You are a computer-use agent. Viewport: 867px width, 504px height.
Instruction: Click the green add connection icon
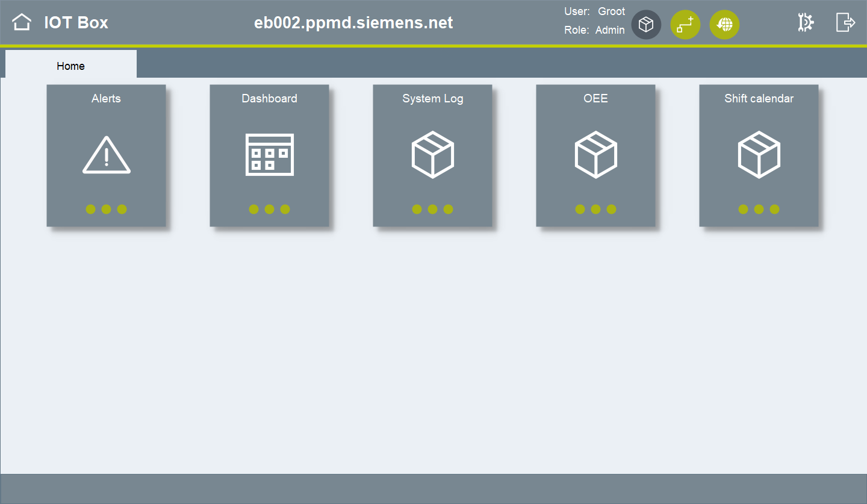pyautogui.click(x=685, y=25)
